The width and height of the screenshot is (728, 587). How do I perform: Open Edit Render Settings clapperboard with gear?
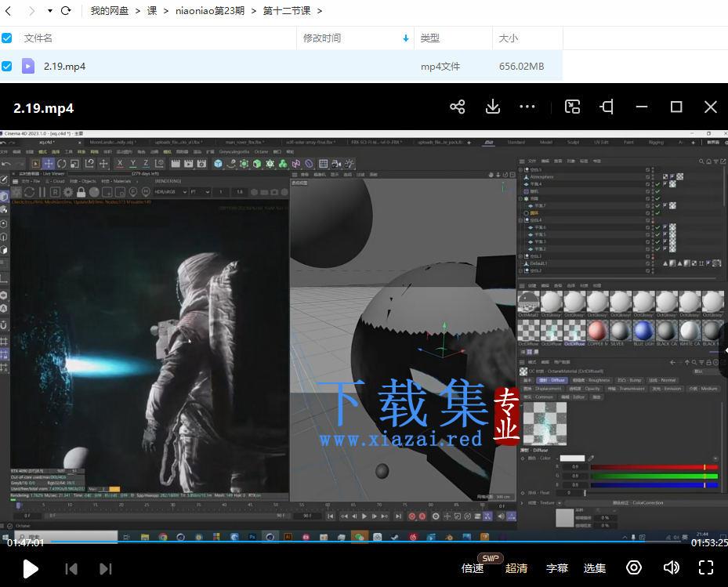pyautogui.click(x=201, y=164)
